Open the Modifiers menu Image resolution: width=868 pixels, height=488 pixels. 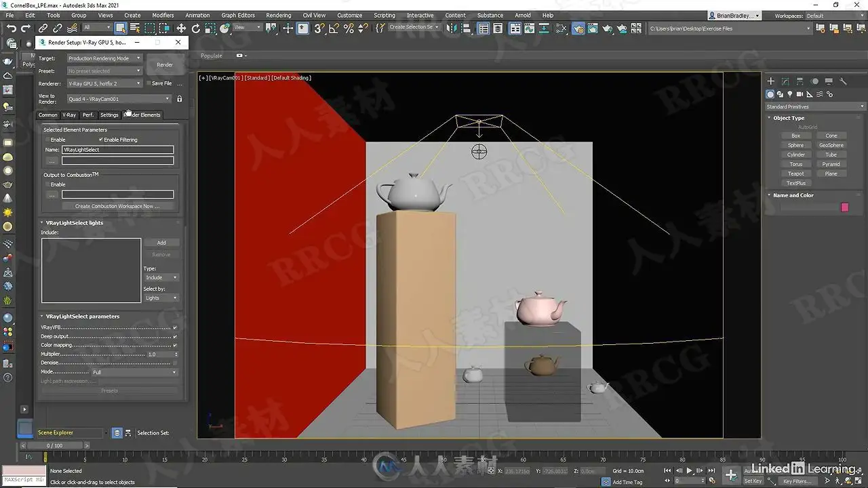163,15
